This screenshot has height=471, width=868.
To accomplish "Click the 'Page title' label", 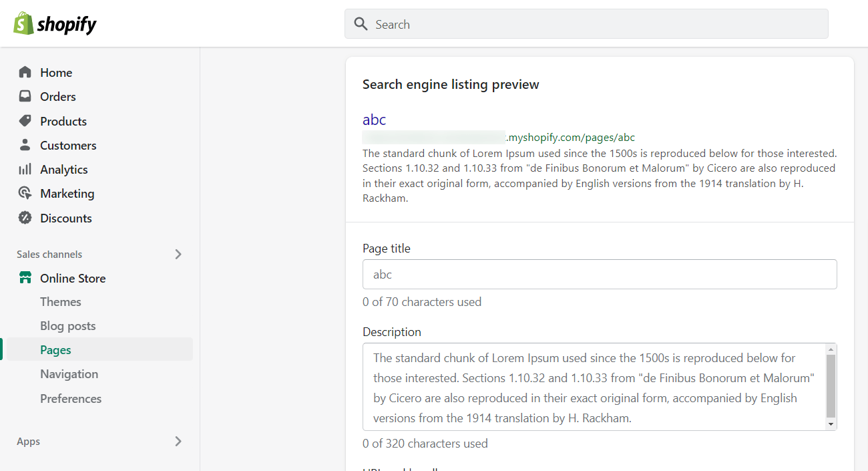I will [x=387, y=249].
